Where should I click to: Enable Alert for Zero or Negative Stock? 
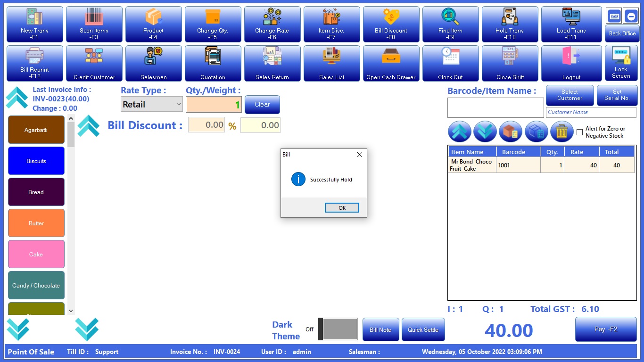580,132
